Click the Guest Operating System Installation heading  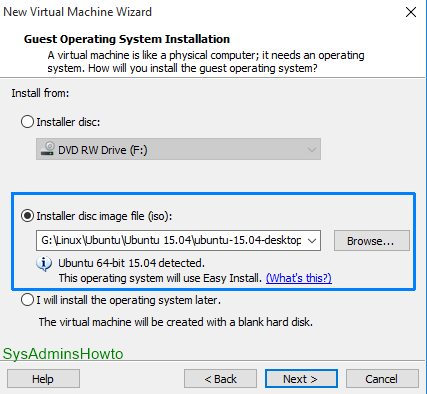tap(127, 39)
